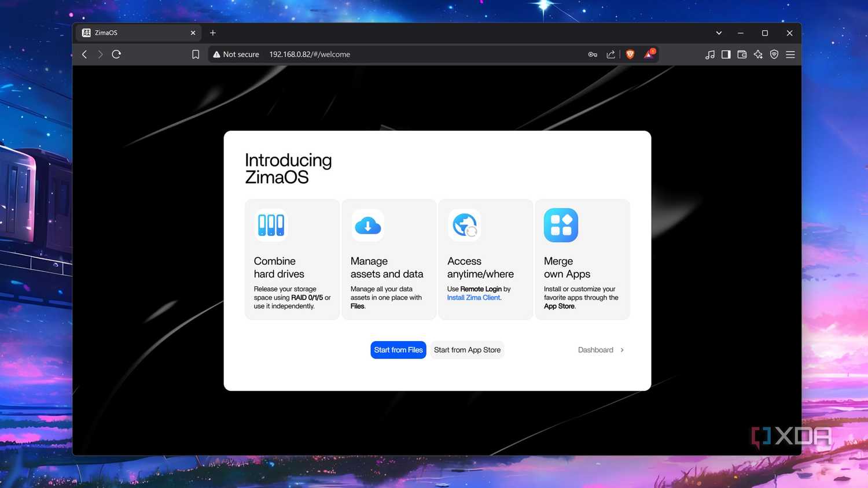Click the Install Zima Client link
The image size is (868, 488).
coord(473,298)
